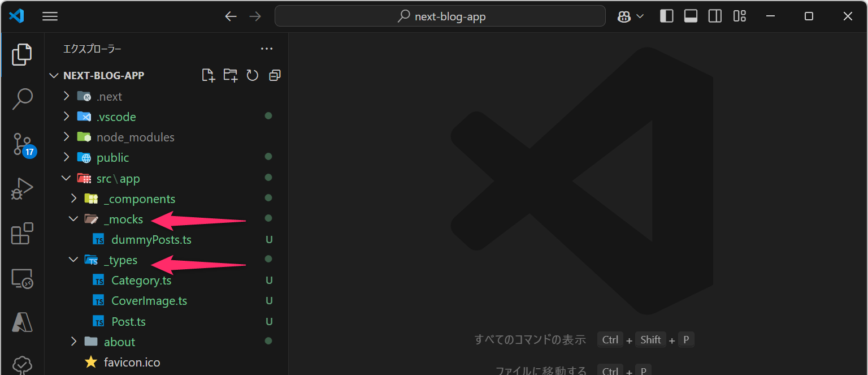Open Run and Debug view
868x375 pixels.
(x=22, y=189)
